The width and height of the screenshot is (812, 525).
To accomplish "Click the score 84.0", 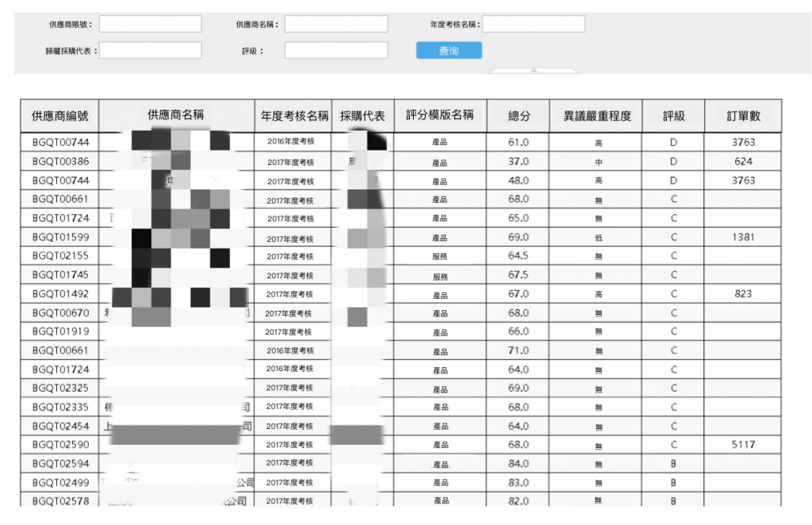I will click(x=519, y=464).
